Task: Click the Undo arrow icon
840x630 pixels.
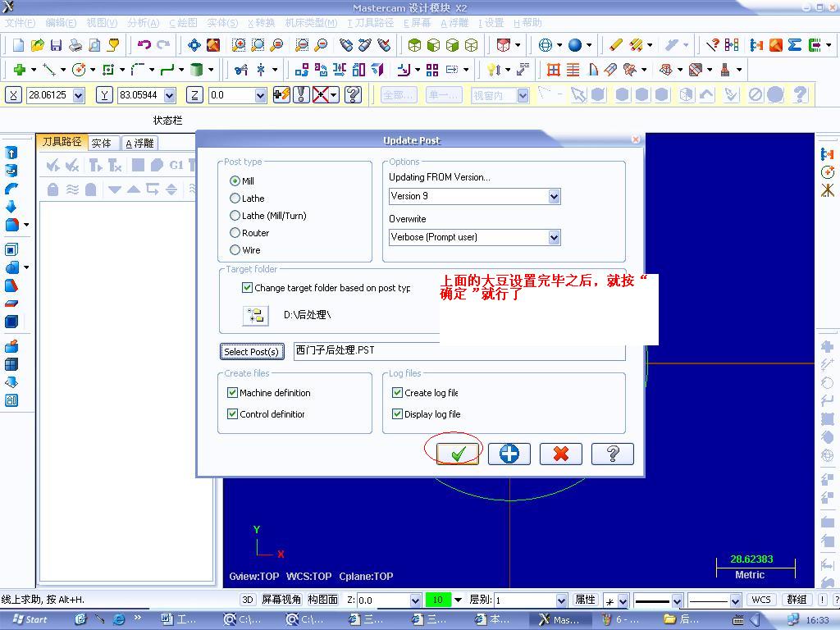Action: [144, 45]
